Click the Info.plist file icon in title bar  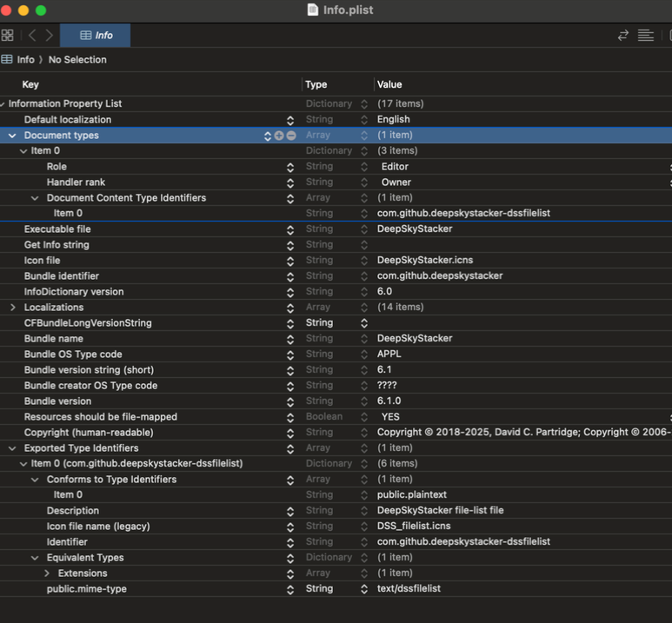[313, 10]
